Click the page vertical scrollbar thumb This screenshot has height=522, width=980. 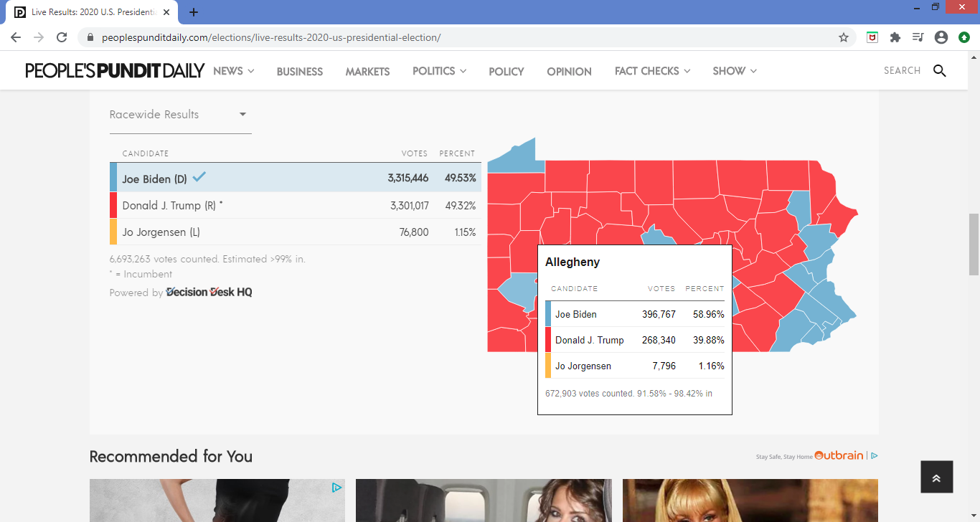(x=974, y=244)
